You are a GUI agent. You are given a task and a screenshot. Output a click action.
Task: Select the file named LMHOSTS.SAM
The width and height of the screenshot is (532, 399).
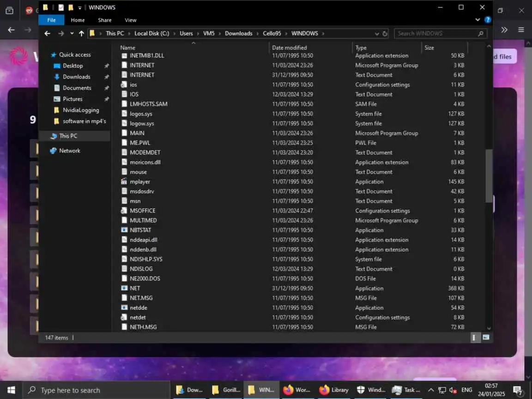point(149,104)
